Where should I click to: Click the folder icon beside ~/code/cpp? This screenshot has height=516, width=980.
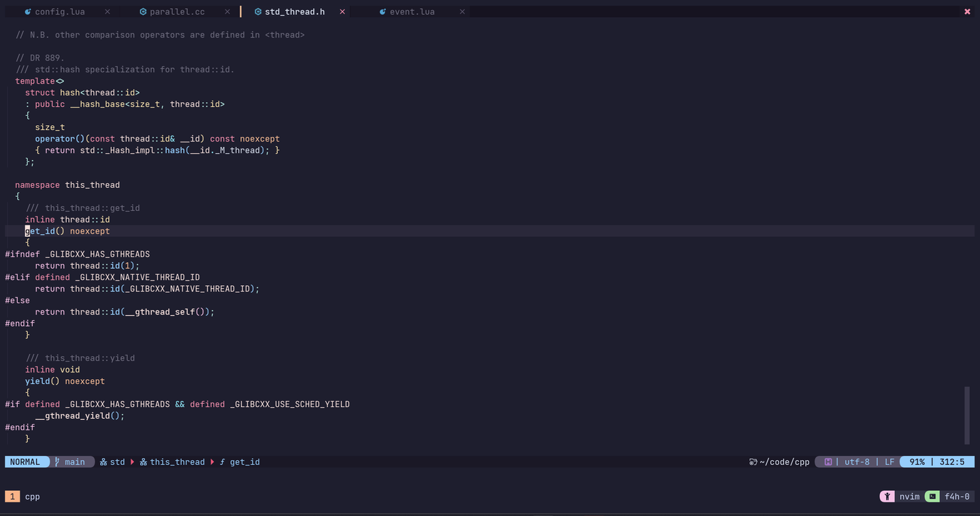coord(753,462)
